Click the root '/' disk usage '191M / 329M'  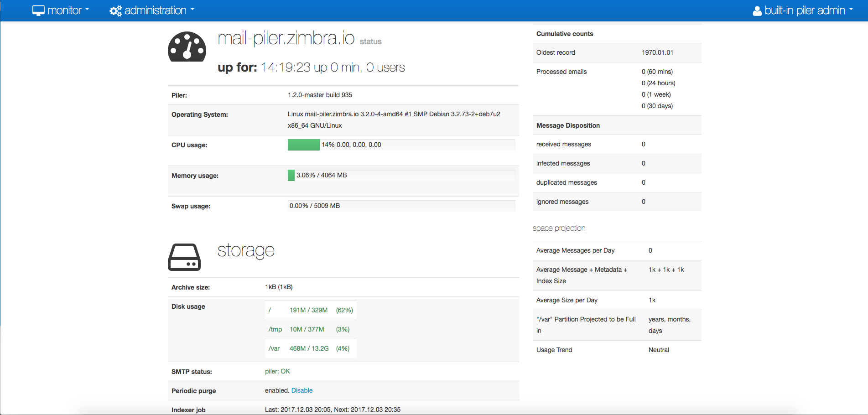click(x=308, y=310)
